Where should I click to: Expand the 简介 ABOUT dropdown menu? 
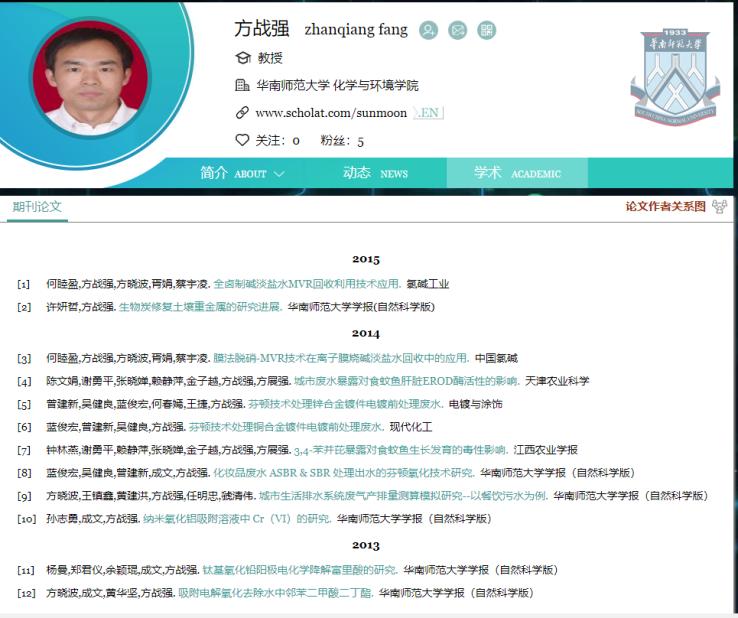point(242,173)
